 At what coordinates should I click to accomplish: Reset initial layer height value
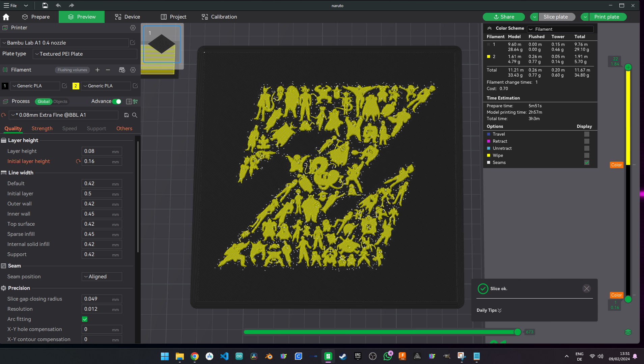(x=78, y=161)
